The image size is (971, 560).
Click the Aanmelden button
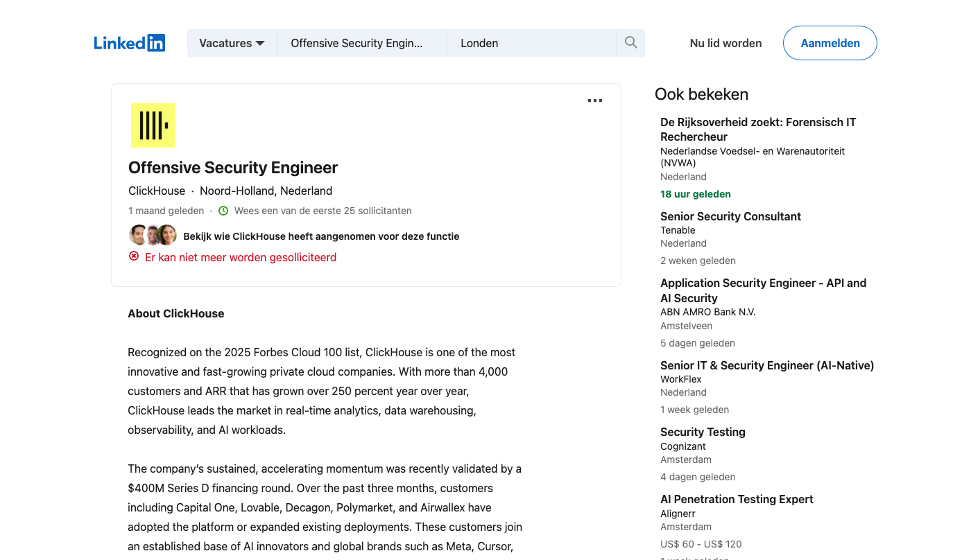point(830,43)
